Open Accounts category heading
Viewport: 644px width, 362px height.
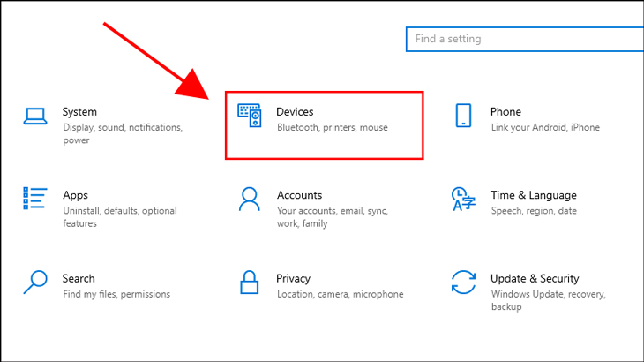pyautogui.click(x=299, y=195)
